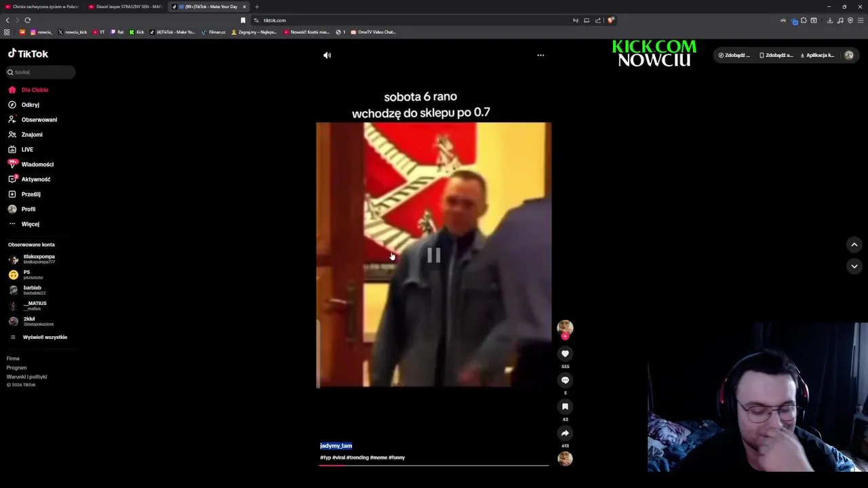The width and height of the screenshot is (868, 488).
Task: Open Aktywność notifications
Action: pos(30,179)
